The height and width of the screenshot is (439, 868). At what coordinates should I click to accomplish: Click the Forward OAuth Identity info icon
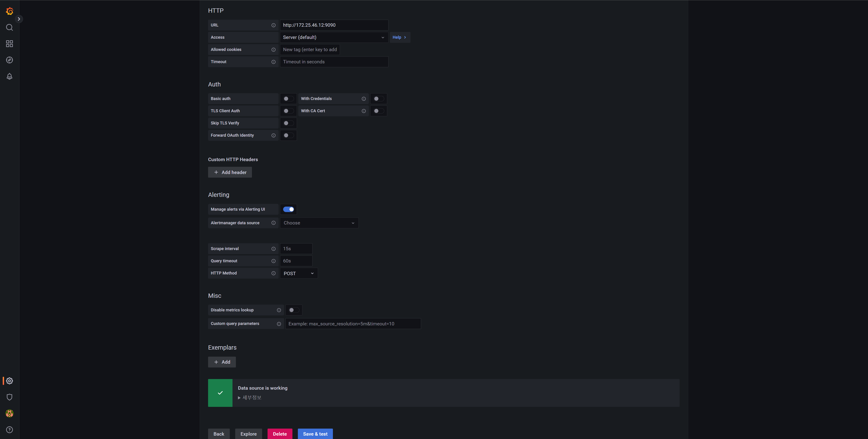pyautogui.click(x=273, y=136)
